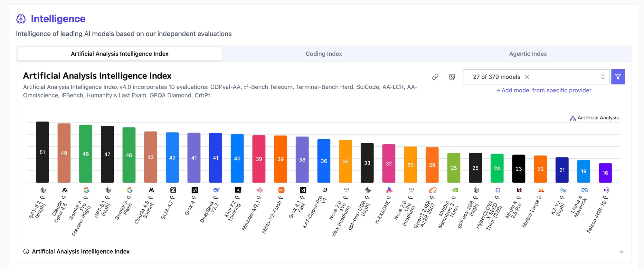The width and height of the screenshot is (644, 269).
Task: Clear the 27 of 379 models selection
Action: pos(527,77)
